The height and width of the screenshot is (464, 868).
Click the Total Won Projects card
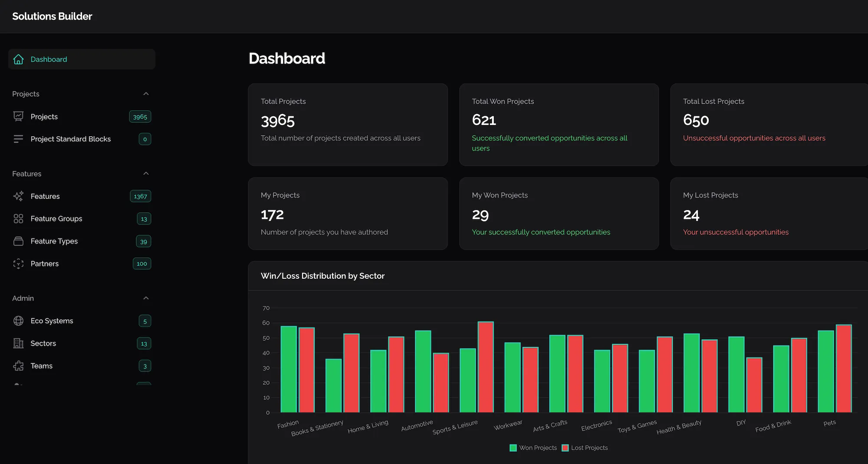(559, 125)
